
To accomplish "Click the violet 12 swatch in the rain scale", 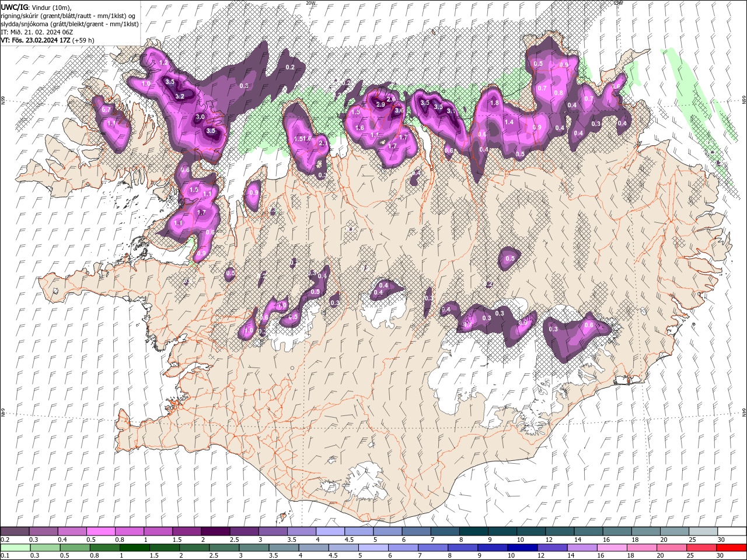I will [x=552, y=548].
